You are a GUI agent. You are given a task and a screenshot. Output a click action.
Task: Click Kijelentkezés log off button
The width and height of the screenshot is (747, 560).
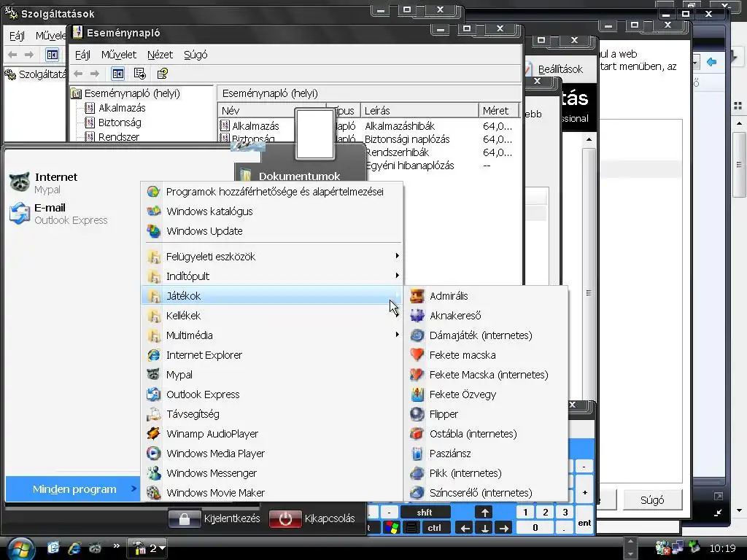[215, 518]
